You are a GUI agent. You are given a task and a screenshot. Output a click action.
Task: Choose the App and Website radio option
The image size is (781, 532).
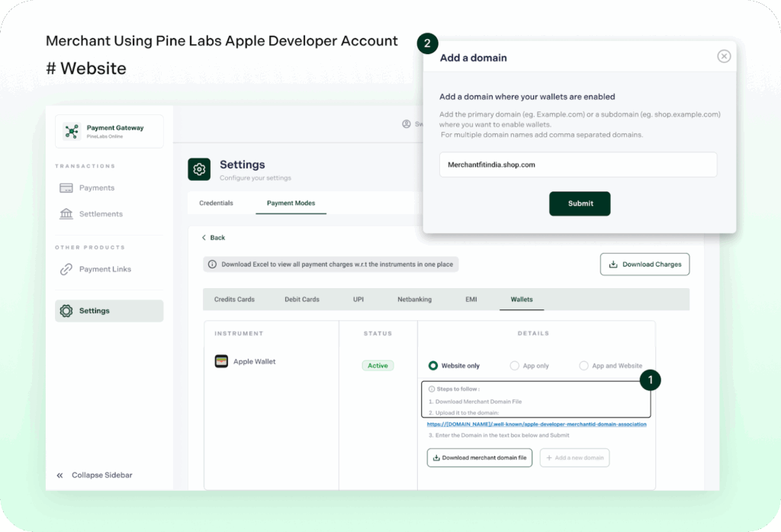(x=584, y=366)
